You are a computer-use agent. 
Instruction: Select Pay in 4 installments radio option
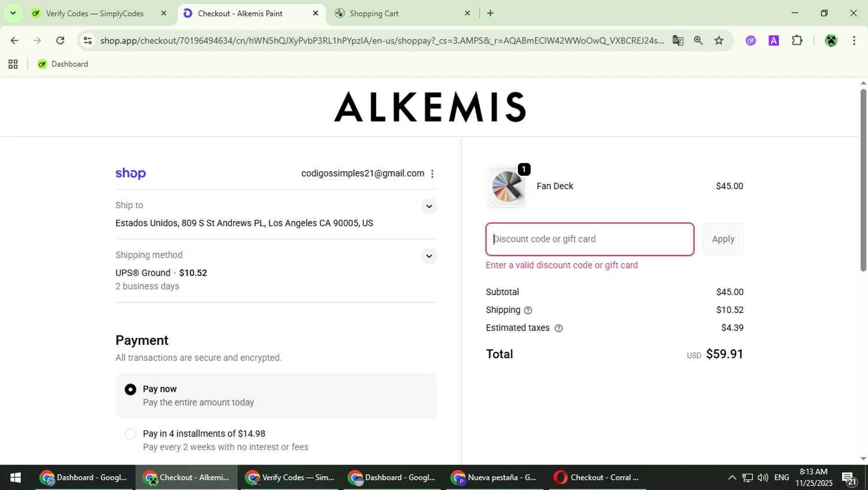coord(131,434)
